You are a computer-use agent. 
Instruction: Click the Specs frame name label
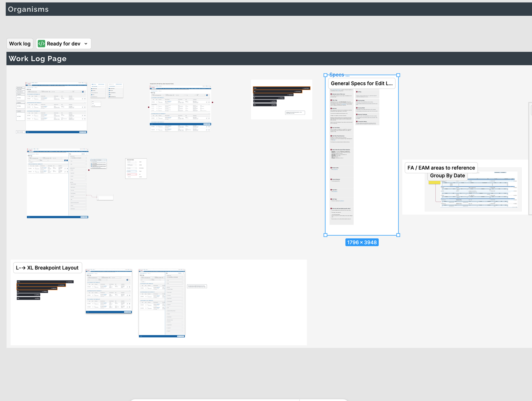coord(339,75)
